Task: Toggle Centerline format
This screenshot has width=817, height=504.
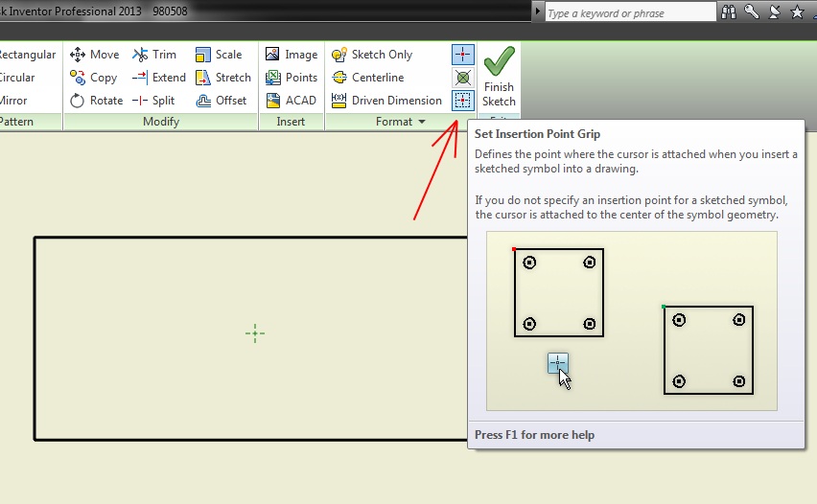Action: click(x=367, y=77)
